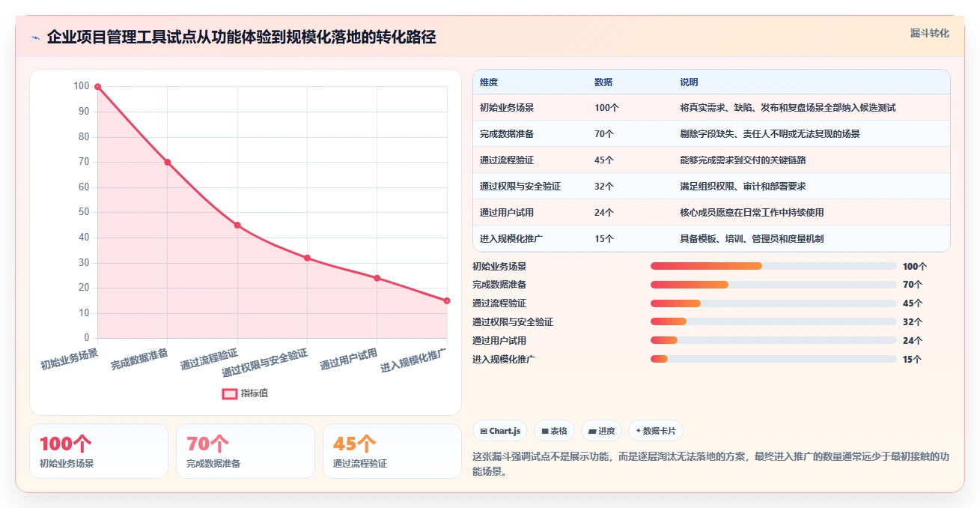The height and width of the screenshot is (508, 980).
Task: Click the 通过用户试用 cell in the table
Action: (x=507, y=213)
